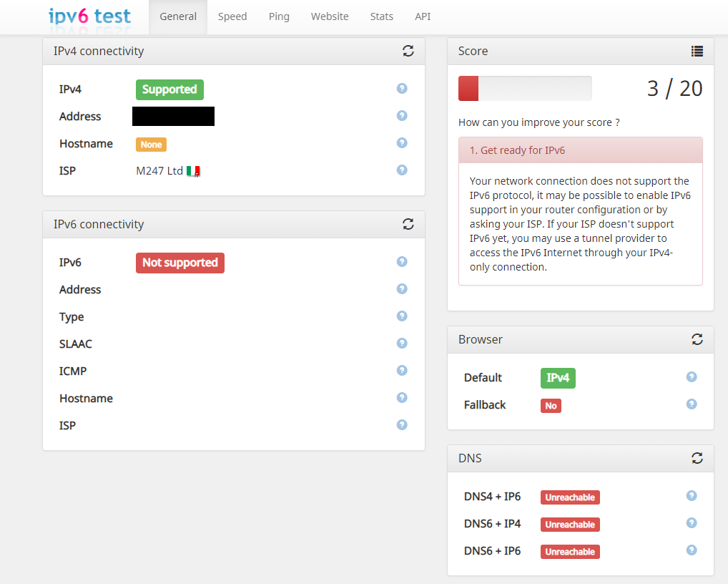
Task: Show help for IPv6 Type row
Action: tap(402, 316)
